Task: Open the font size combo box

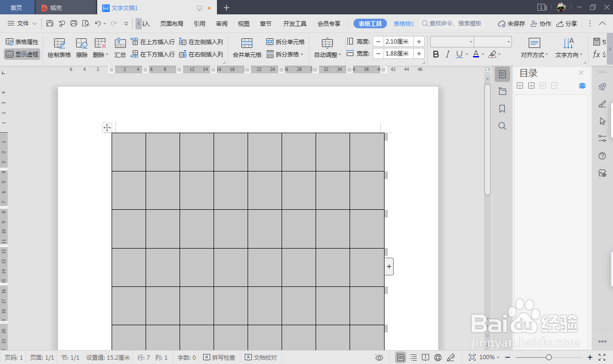Action: pyautogui.click(x=493, y=42)
